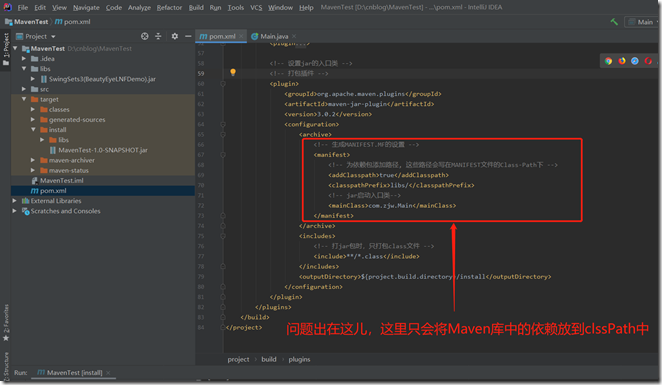
Task: Open the 2: Favorites side tool tab
Action: pos(6,323)
